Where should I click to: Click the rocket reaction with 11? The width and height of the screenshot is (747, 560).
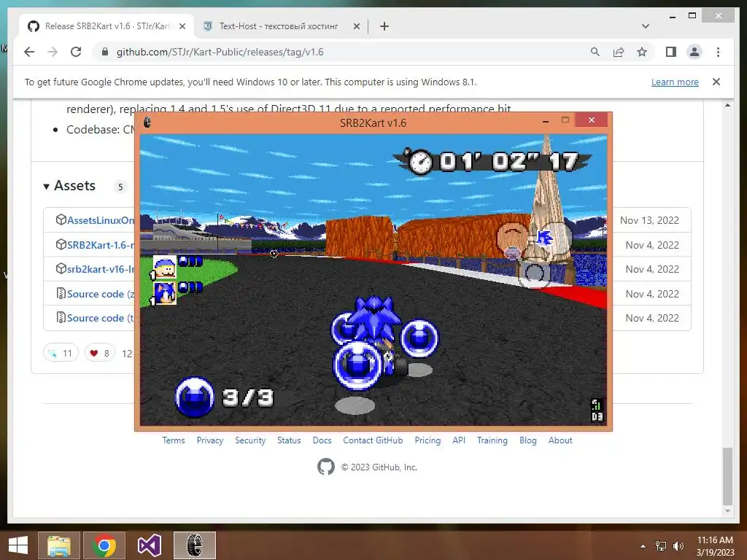pos(61,353)
